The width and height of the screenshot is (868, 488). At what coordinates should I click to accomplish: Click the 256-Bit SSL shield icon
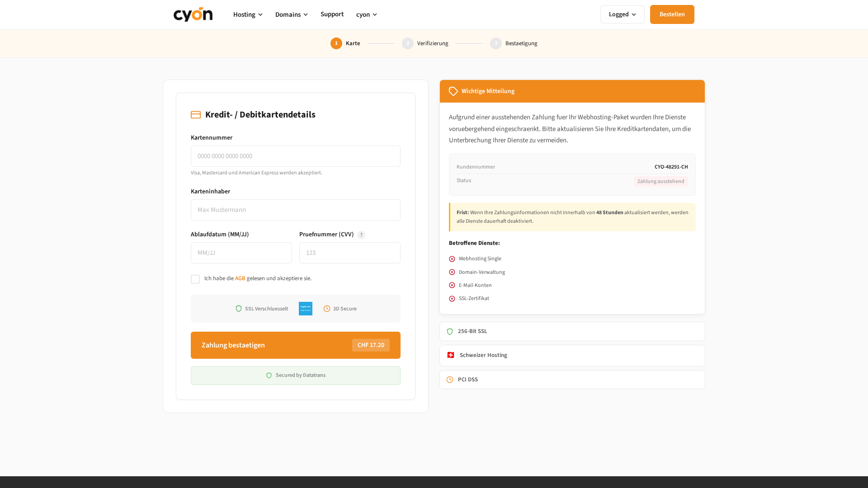(x=450, y=332)
